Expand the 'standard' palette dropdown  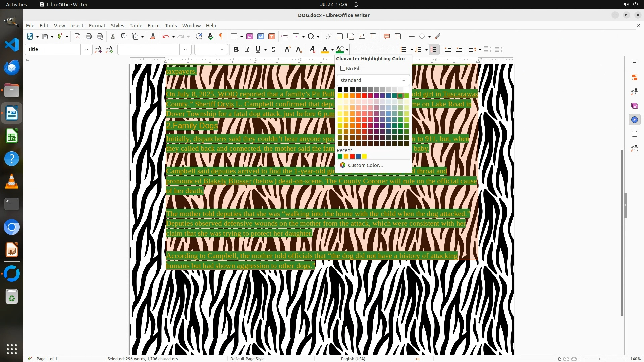click(404, 80)
